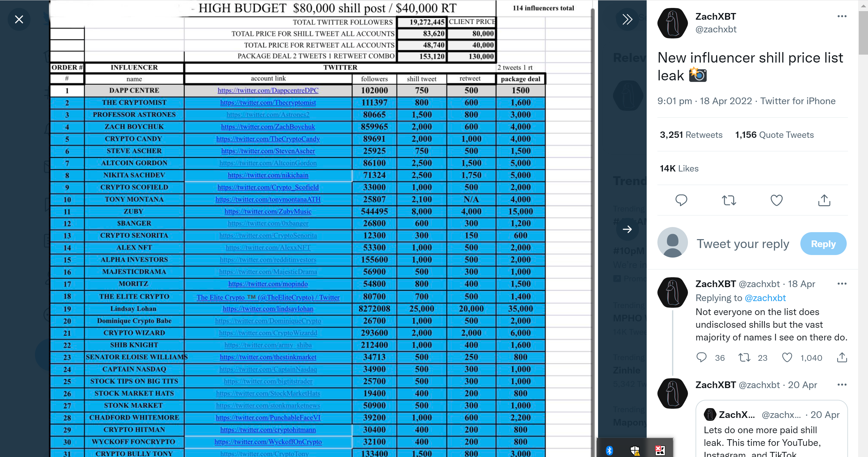Click 'Twitter for iPhone' source link
Screen dimensions: 868x457
click(797, 101)
